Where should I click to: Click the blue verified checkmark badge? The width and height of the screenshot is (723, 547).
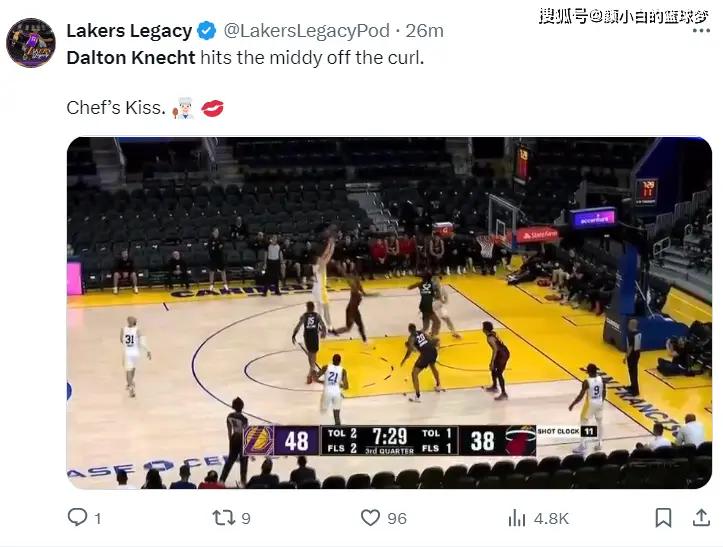coord(207,31)
